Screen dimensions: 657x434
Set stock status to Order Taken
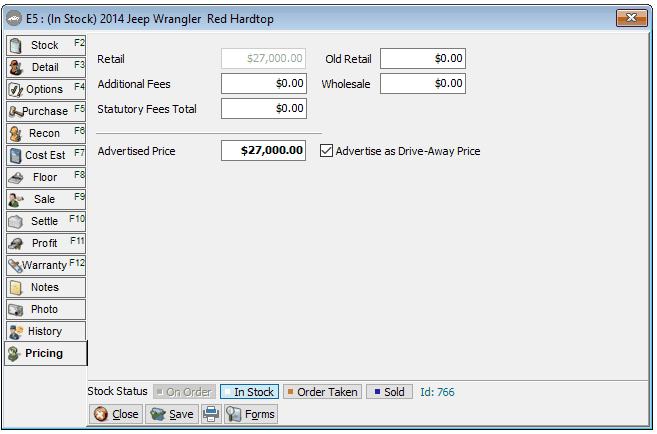pyautogui.click(x=322, y=392)
